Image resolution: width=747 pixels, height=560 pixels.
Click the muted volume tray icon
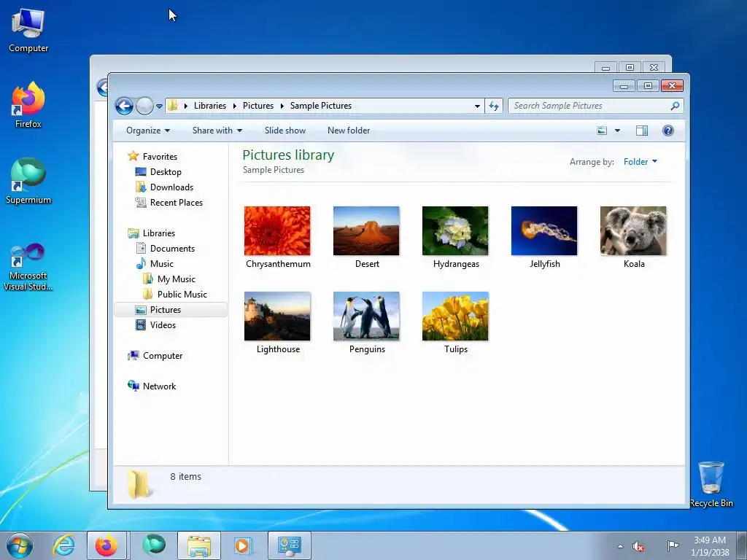click(638, 546)
